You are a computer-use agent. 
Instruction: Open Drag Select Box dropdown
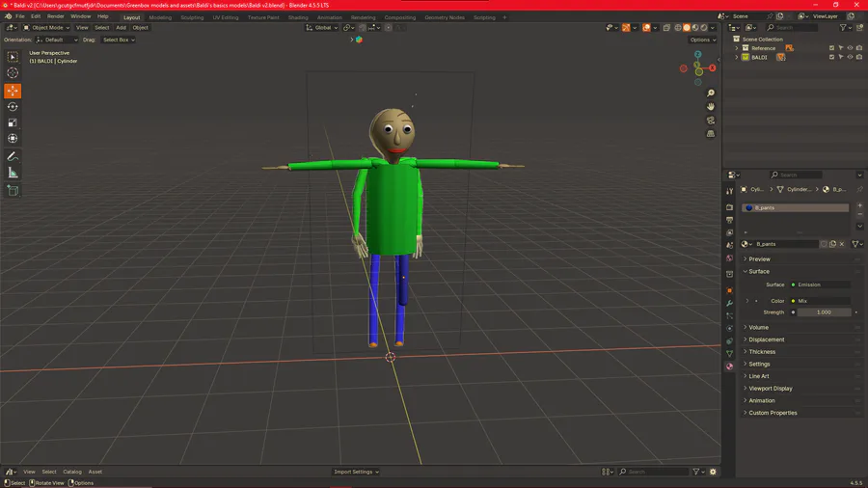tap(119, 40)
